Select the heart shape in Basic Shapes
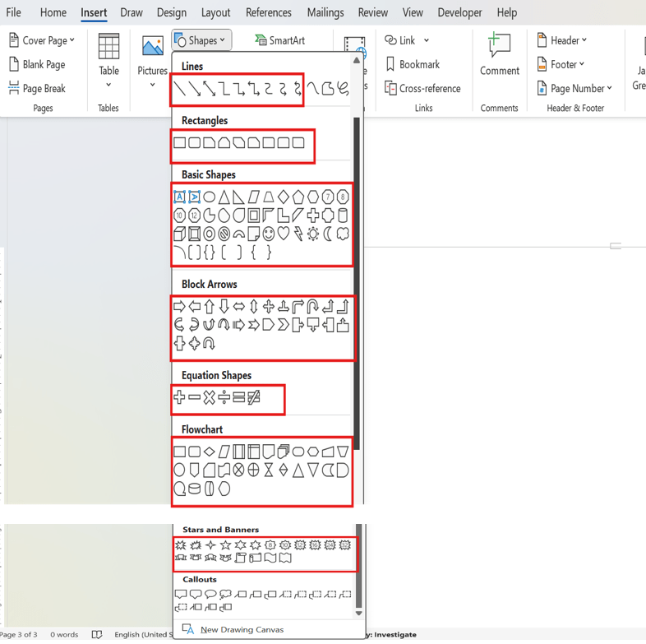This screenshot has width=646, height=644. click(x=284, y=234)
